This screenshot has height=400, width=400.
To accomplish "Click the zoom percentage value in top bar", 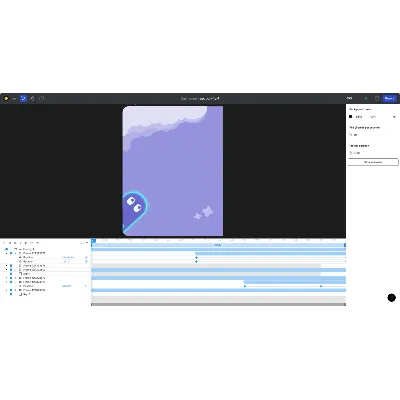I will point(349,98).
